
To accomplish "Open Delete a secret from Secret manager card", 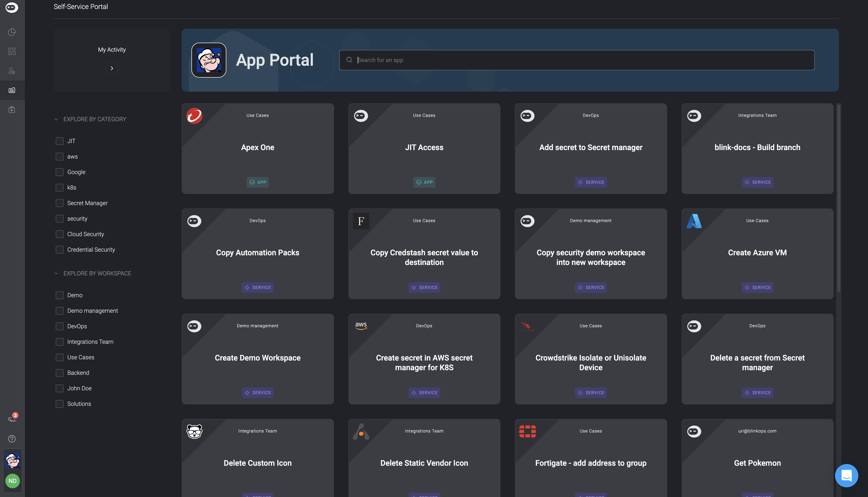I will coord(757,359).
